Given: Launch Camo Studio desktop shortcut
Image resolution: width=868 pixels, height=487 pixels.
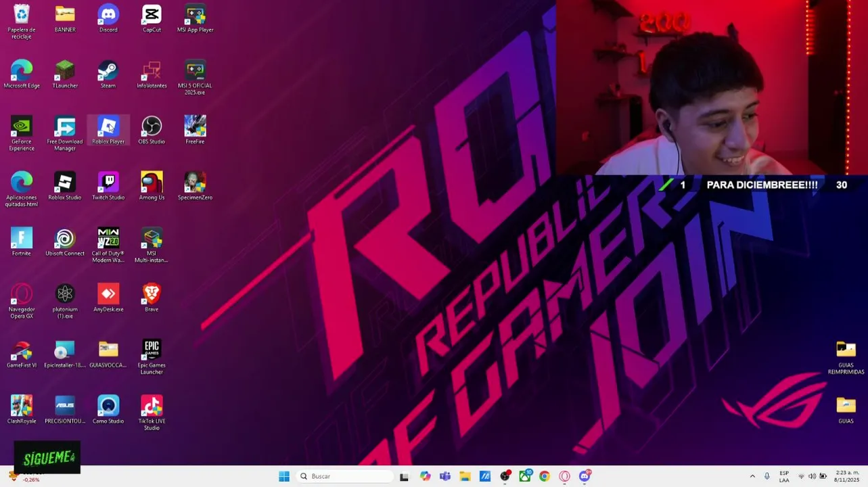Looking at the screenshot, I should pyautogui.click(x=108, y=410).
